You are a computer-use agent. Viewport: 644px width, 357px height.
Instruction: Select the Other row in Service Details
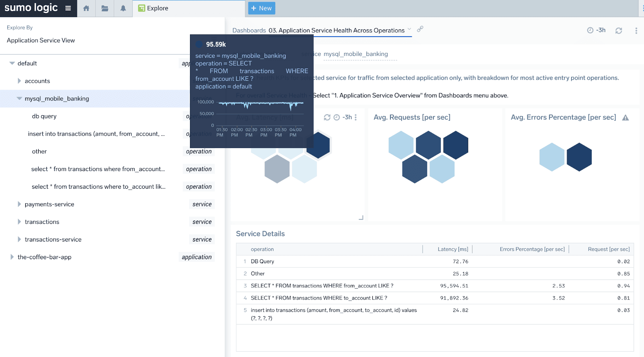tap(435, 274)
